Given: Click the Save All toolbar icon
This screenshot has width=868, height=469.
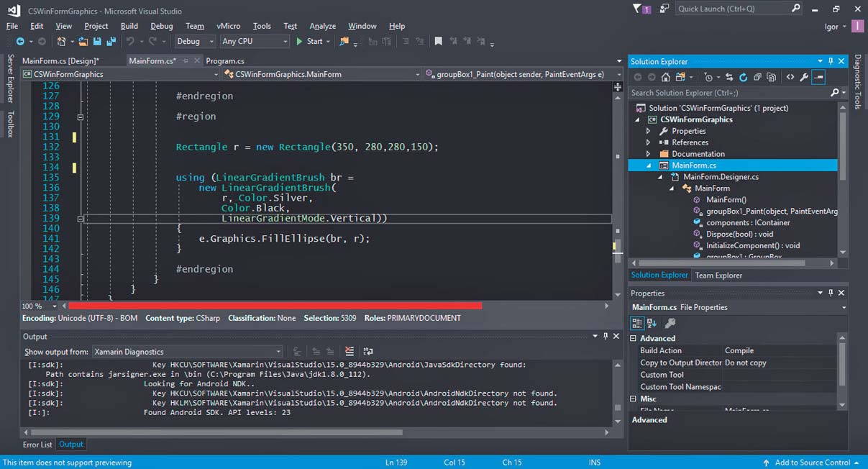Looking at the screenshot, I should tap(110, 42).
